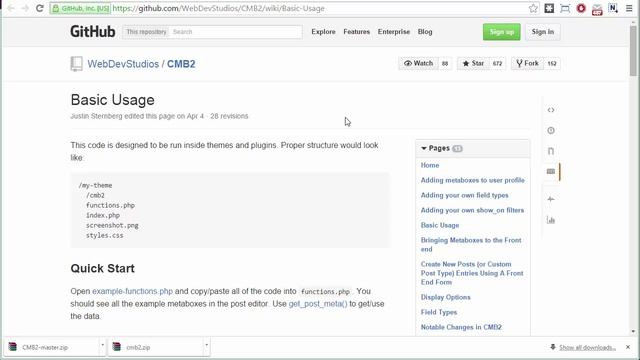Click the repository book icon
Image resolution: width=640 pixels, height=360 pixels.
(76, 64)
